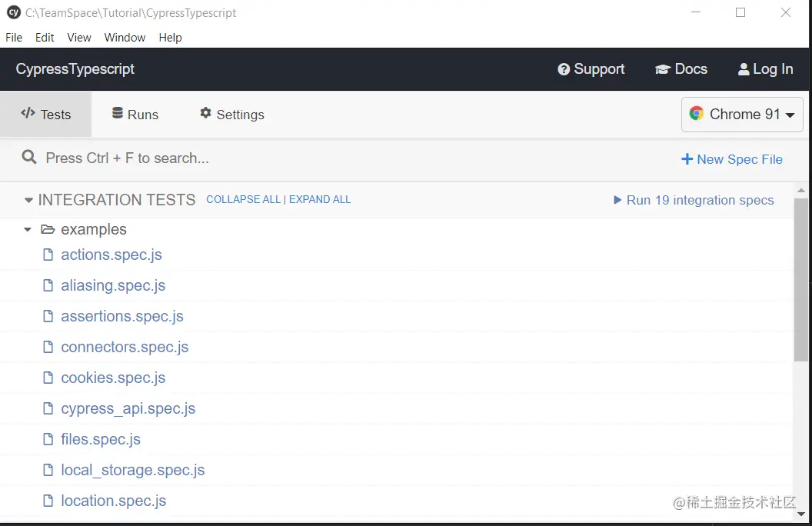
Task: Collapse the examples folder arrow
Action: pos(28,229)
